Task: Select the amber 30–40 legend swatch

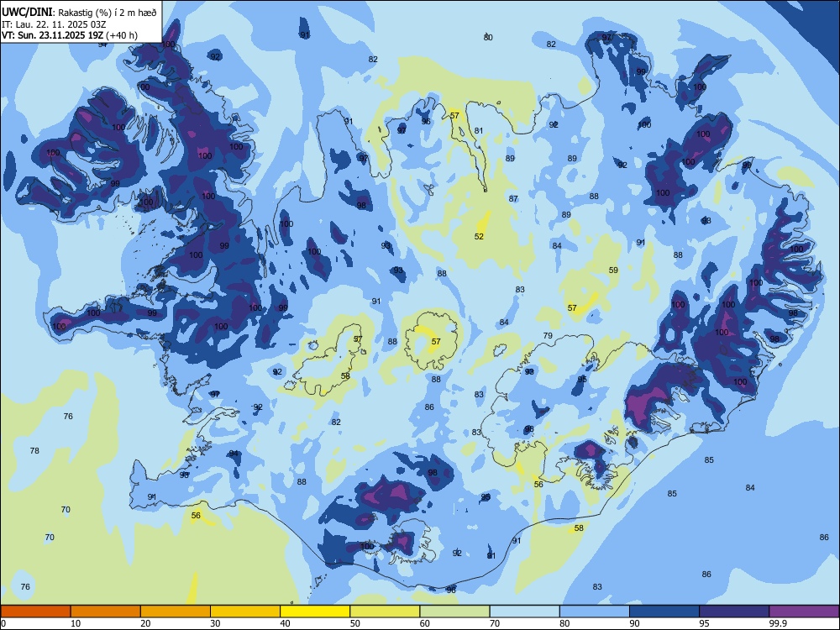Action: click(x=245, y=612)
